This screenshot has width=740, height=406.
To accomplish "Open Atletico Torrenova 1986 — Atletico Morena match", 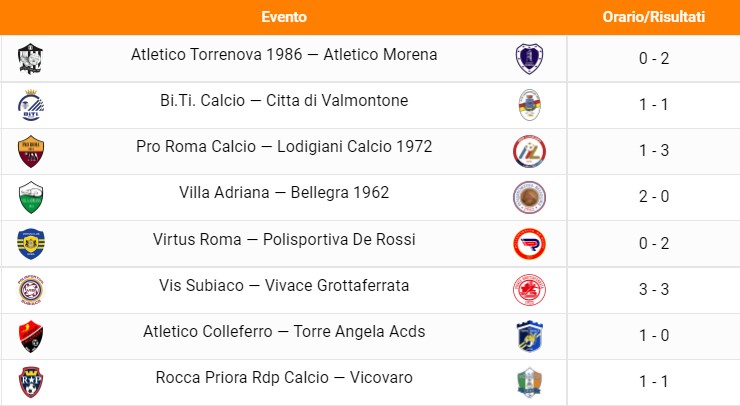I will click(284, 55).
